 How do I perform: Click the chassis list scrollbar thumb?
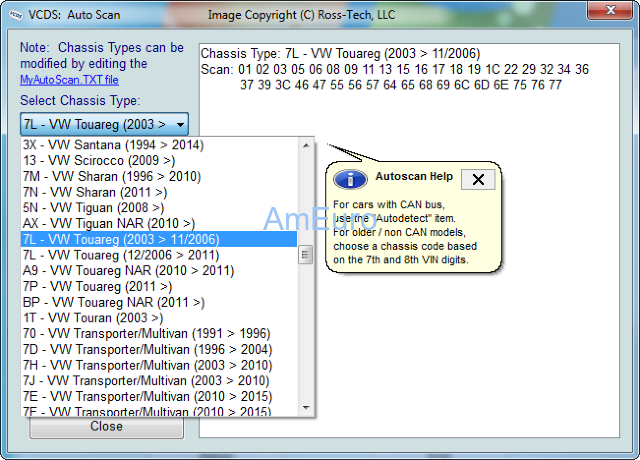[306, 255]
